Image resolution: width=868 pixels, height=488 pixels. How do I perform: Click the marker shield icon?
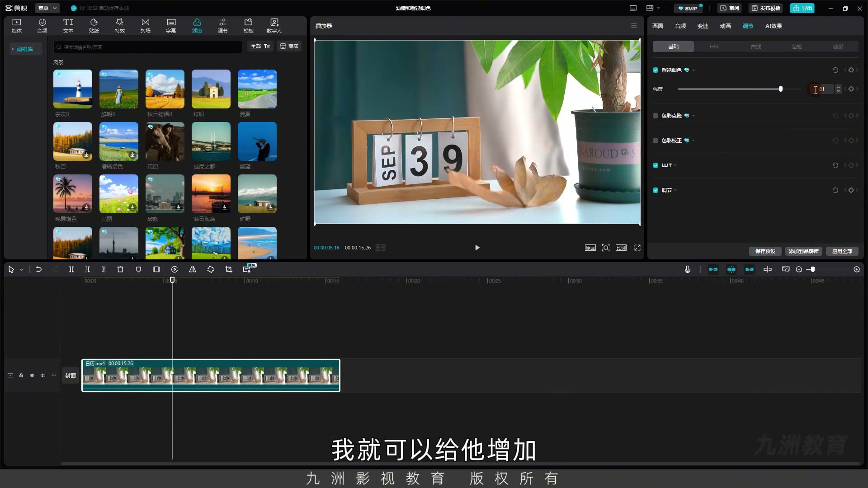click(x=138, y=269)
